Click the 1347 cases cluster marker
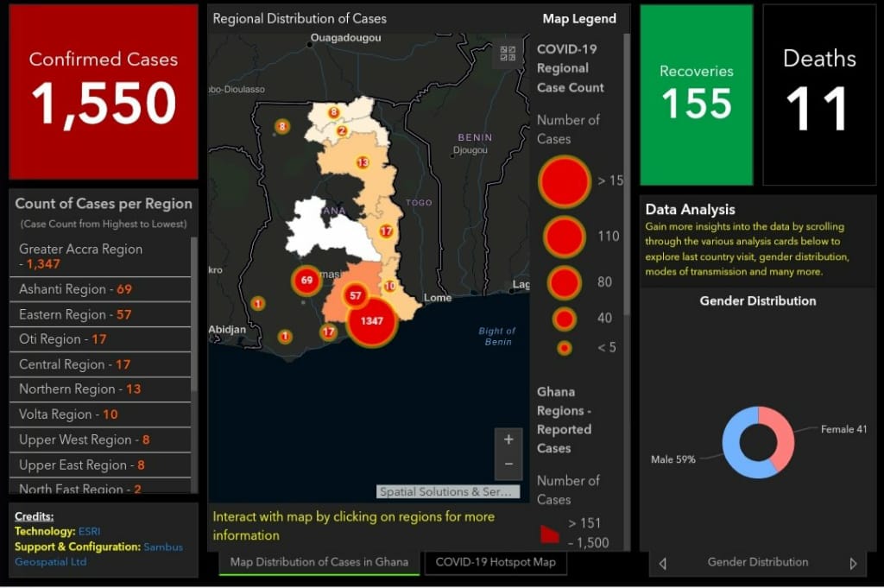 [x=371, y=321]
